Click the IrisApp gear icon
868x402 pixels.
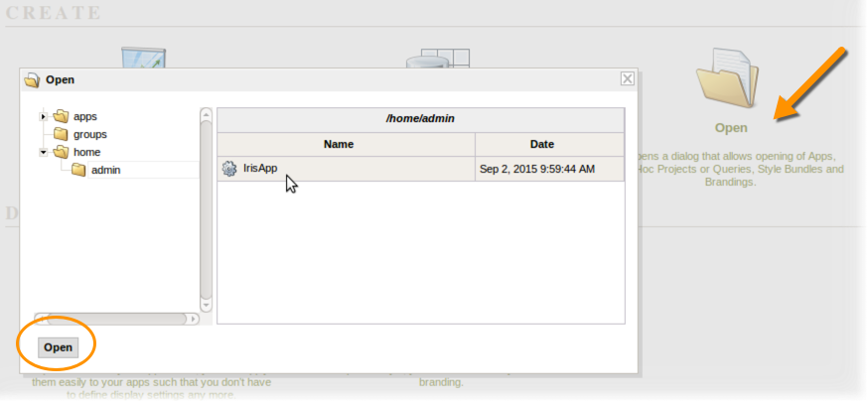tap(229, 169)
